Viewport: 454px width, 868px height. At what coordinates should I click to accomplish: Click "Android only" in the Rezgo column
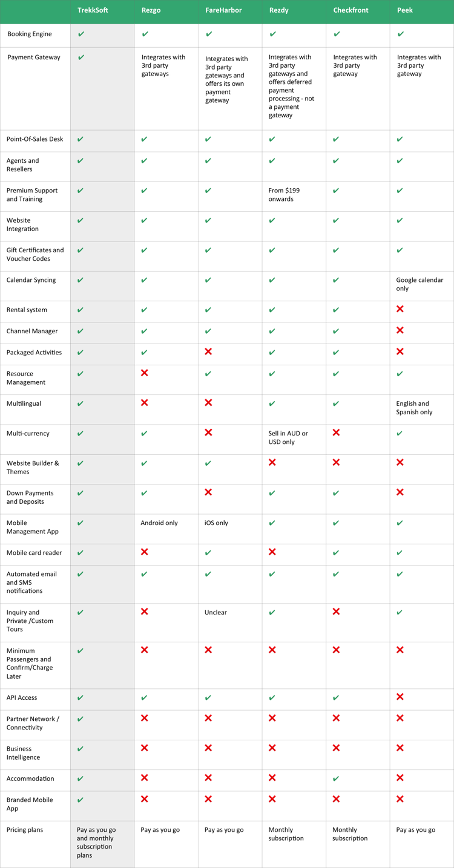coord(159,523)
